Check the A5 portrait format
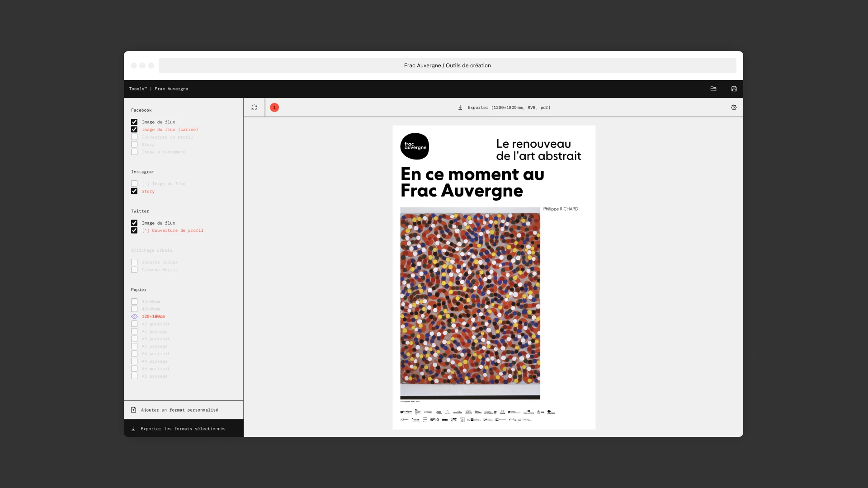Screen dimensions: 868x488 point(134,369)
